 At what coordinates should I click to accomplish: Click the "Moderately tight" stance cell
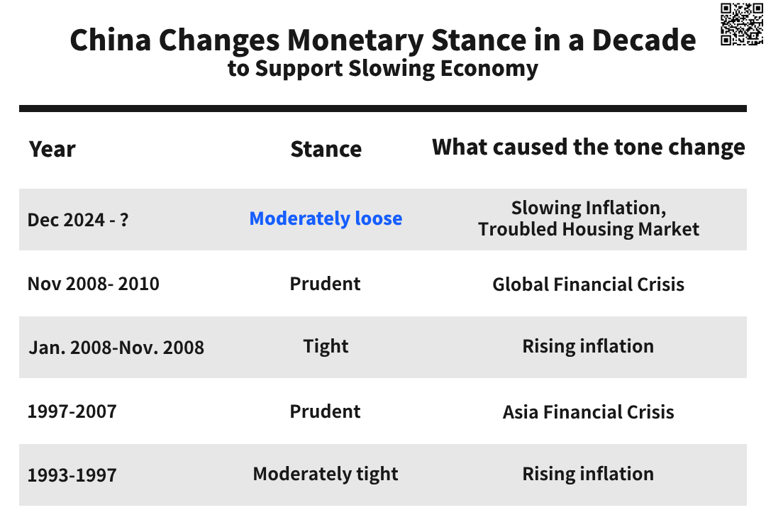pos(326,474)
